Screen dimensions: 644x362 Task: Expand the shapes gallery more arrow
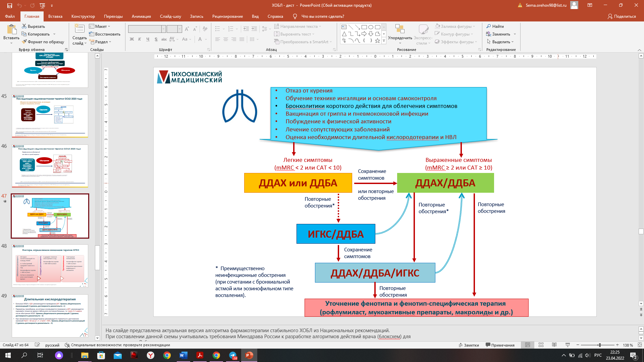tap(384, 41)
